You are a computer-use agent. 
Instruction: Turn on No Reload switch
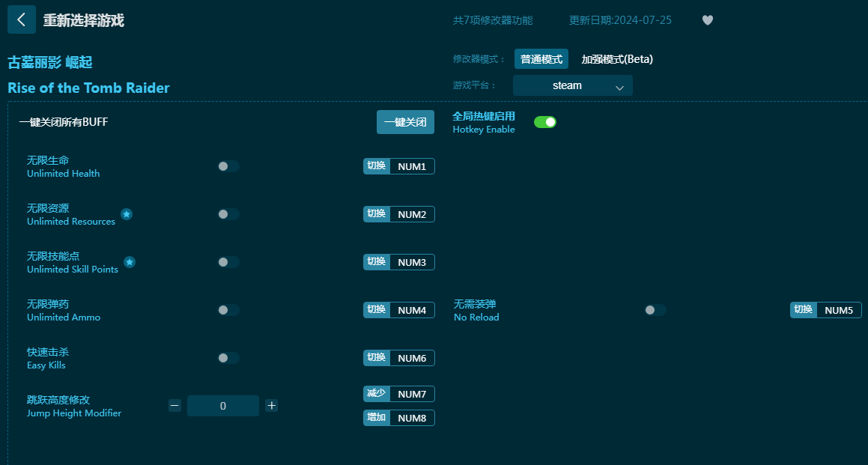[x=655, y=310]
